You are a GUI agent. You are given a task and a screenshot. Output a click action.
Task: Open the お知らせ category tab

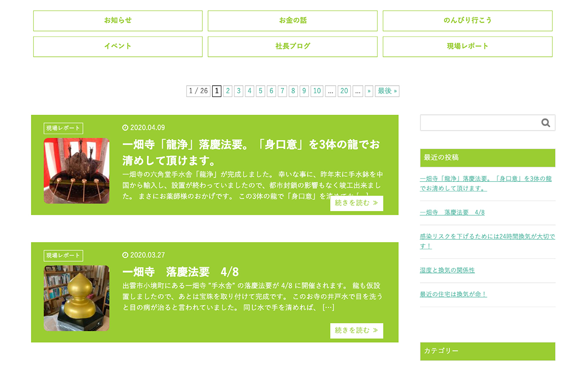(118, 21)
